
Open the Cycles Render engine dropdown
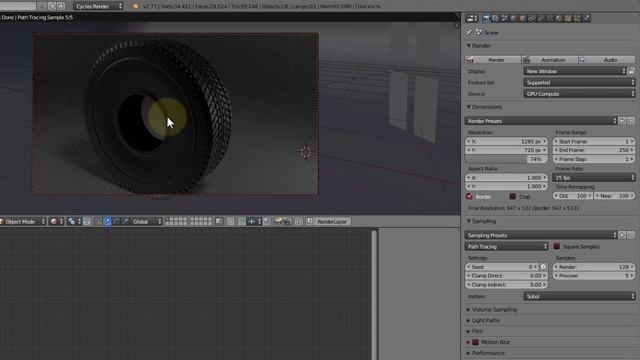pyautogui.click(x=98, y=6)
